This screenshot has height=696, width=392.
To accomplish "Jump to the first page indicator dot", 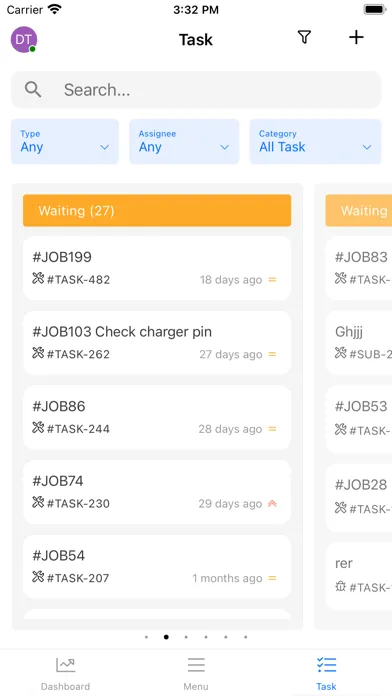I will [x=147, y=637].
